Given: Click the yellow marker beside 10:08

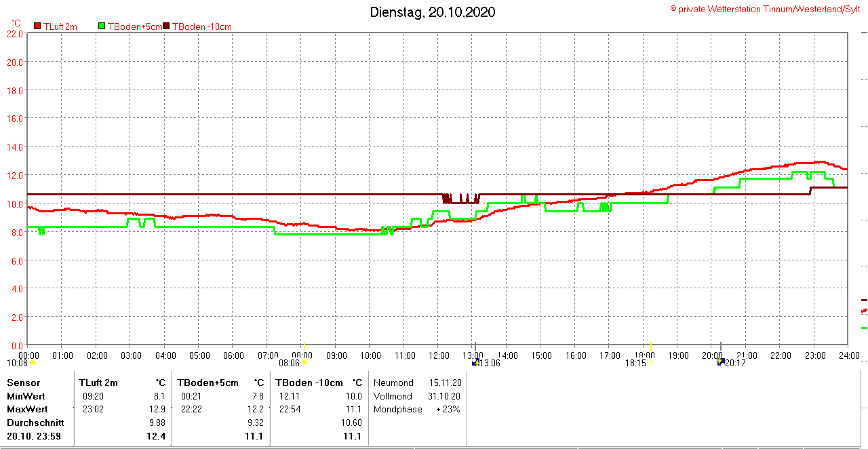Looking at the screenshot, I should [33, 362].
